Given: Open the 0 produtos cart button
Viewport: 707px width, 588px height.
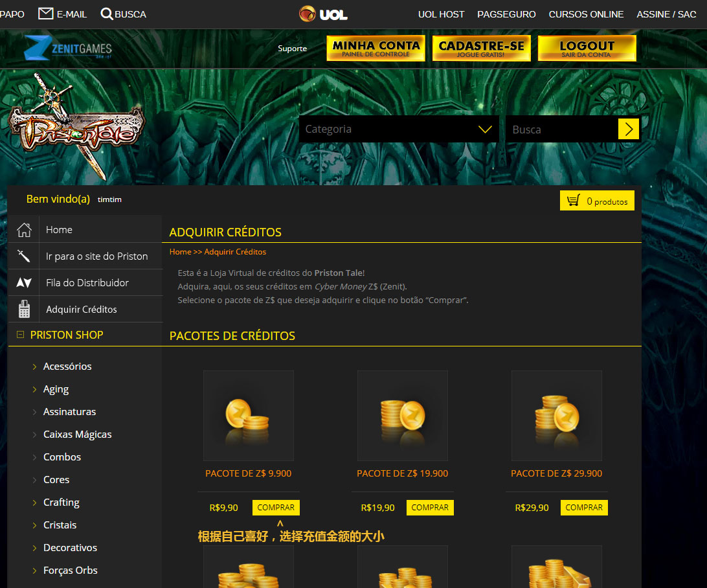Looking at the screenshot, I should tap(597, 201).
